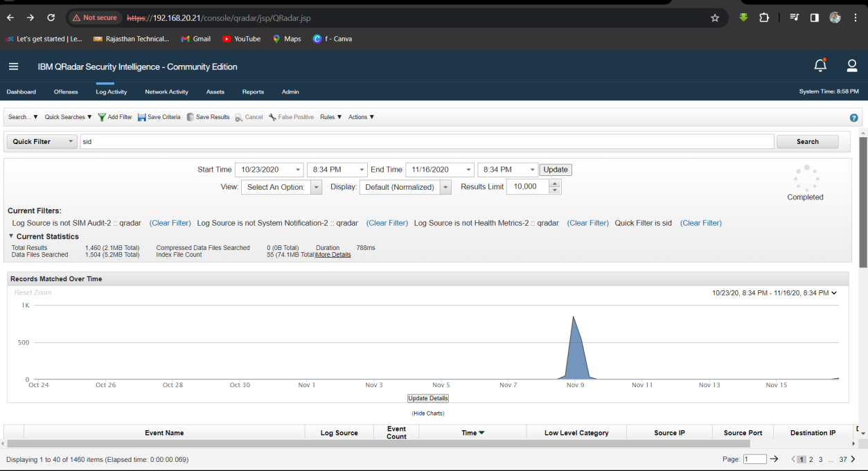This screenshot has width=868, height=471.
Task: Increase Results Limit with the up stepper
Action: (555, 184)
